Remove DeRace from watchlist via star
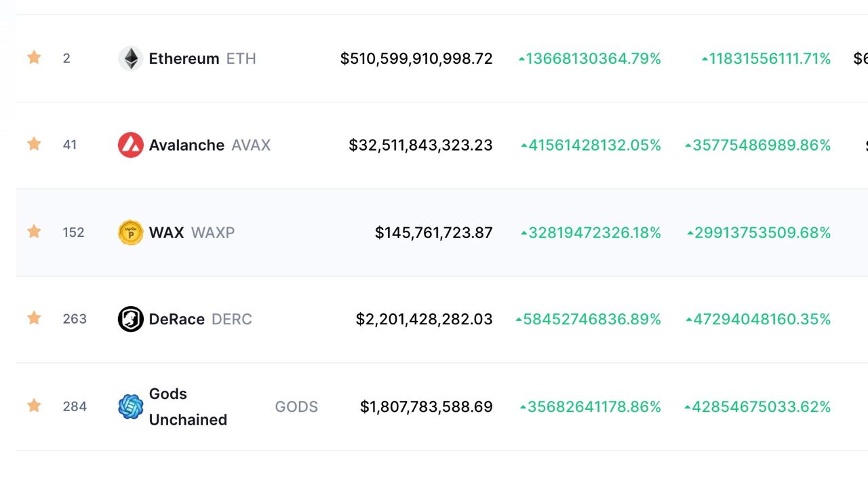868x477 pixels. 34,318
